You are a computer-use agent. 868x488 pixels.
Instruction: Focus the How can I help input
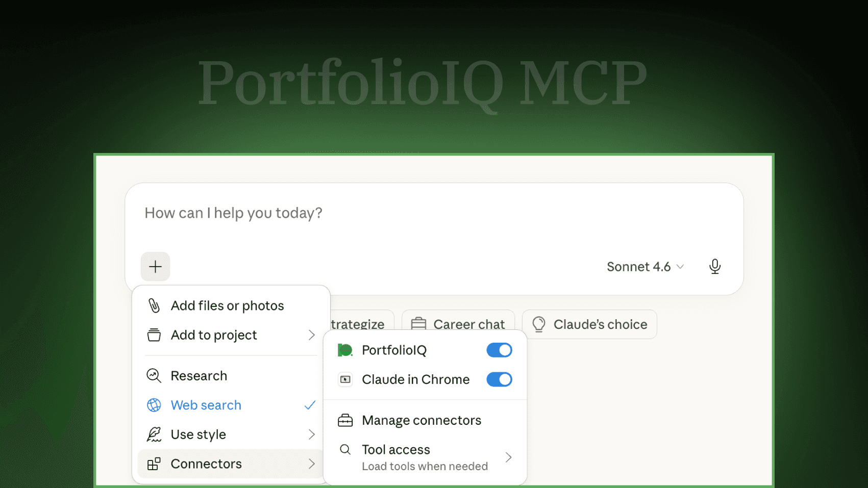[434, 213]
